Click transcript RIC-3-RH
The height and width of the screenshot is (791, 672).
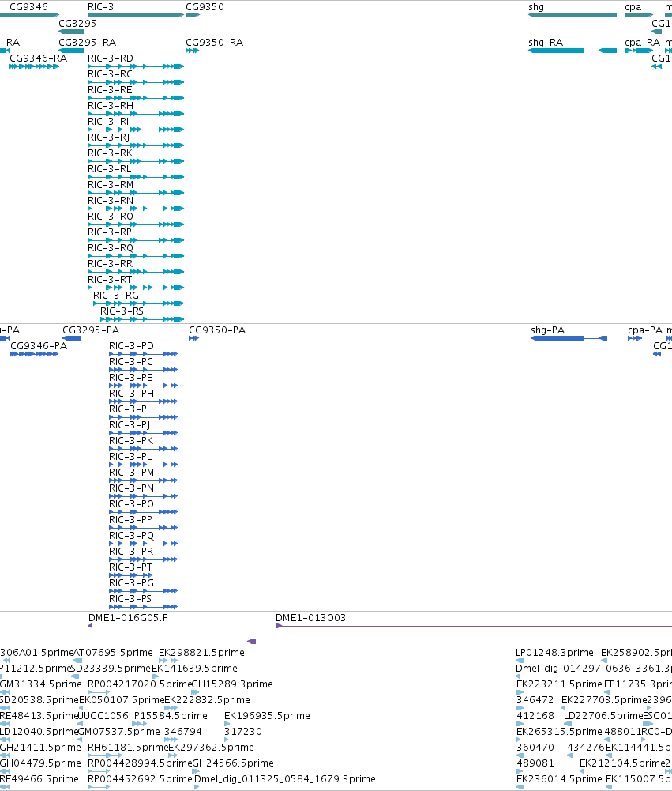coord(136,114)
